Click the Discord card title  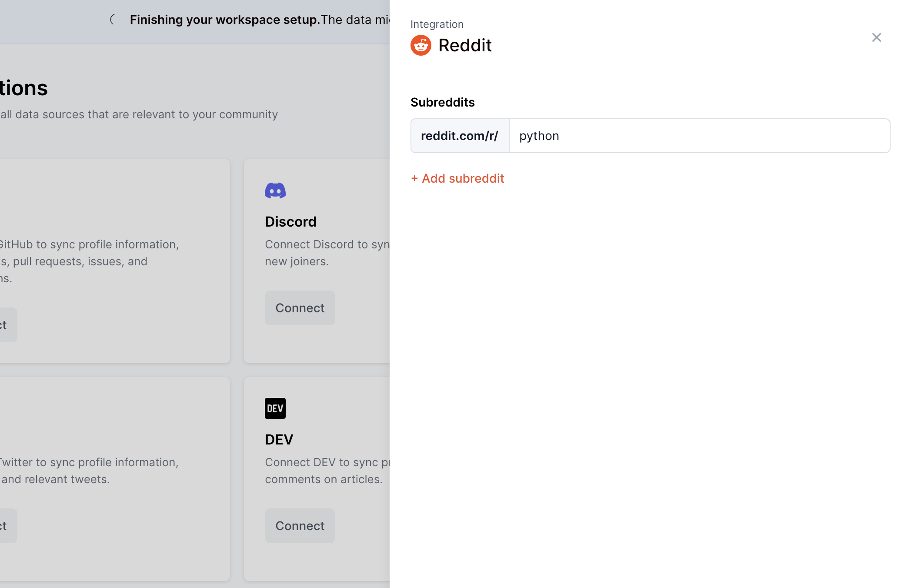point(290,222)
